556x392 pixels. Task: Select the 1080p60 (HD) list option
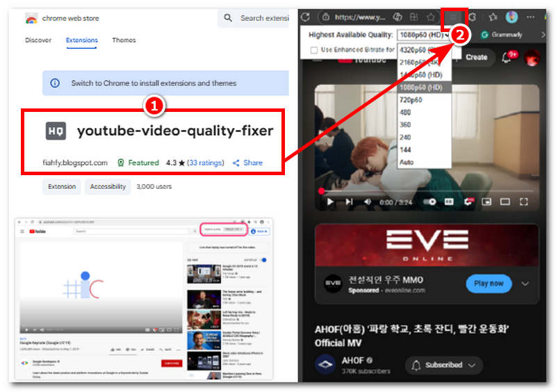424,88
